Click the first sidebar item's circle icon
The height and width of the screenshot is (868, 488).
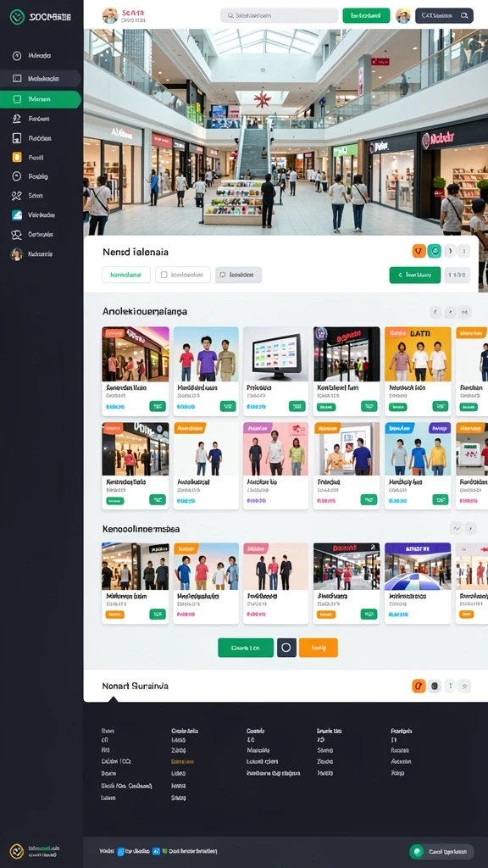coord(17,55)
